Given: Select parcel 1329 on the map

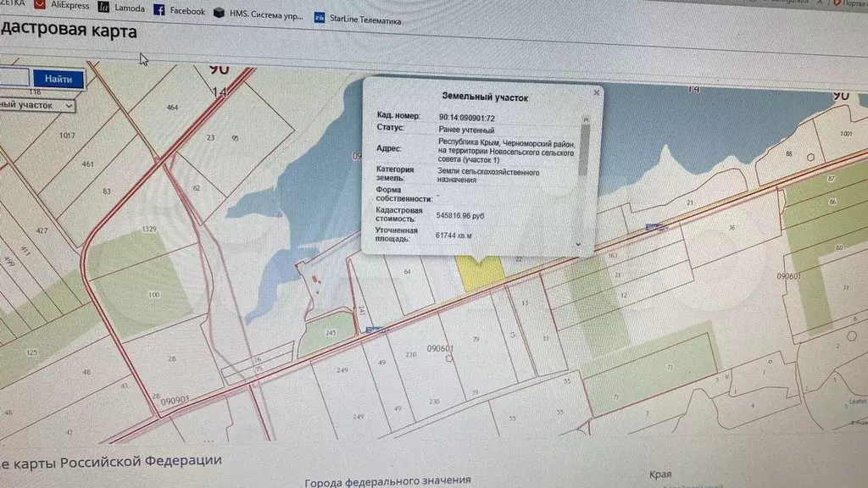Looking at the screenshot, I should [150, 230].
